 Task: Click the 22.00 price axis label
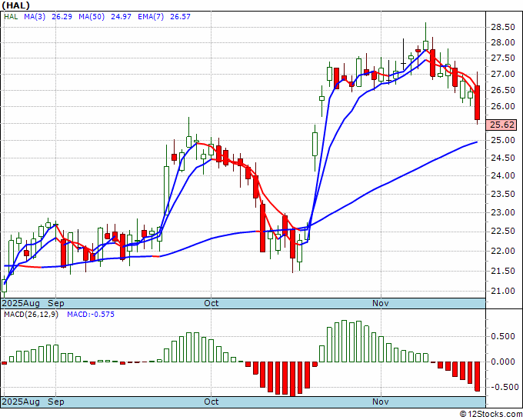click(503, 251)
